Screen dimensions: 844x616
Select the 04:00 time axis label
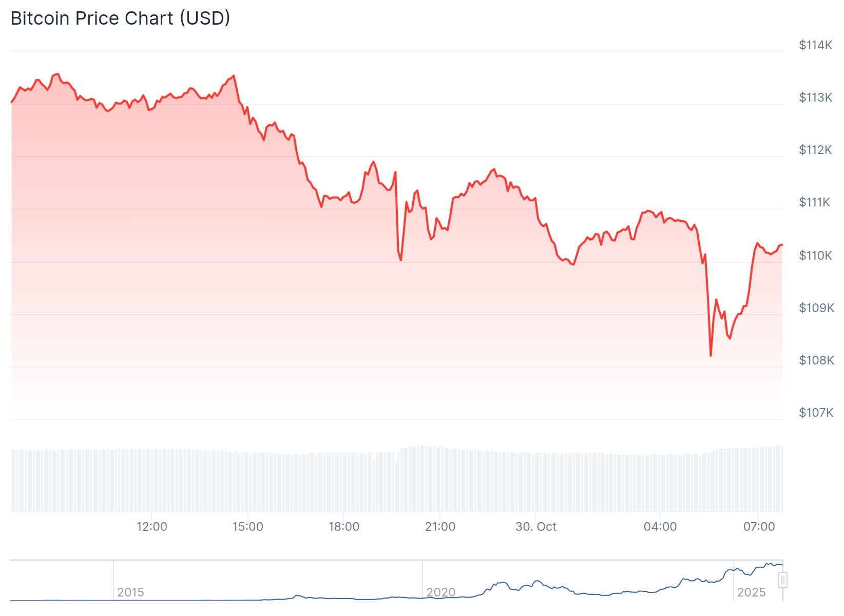tap(660, 527)
